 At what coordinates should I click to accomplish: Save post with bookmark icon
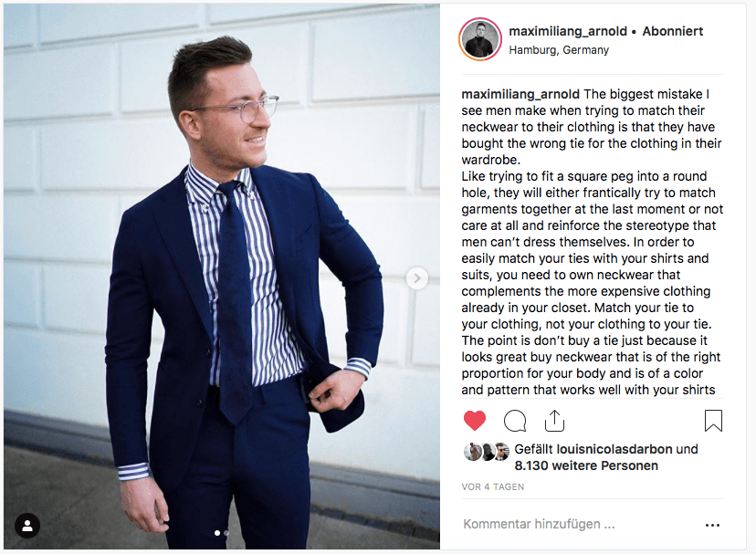(713, 421)
